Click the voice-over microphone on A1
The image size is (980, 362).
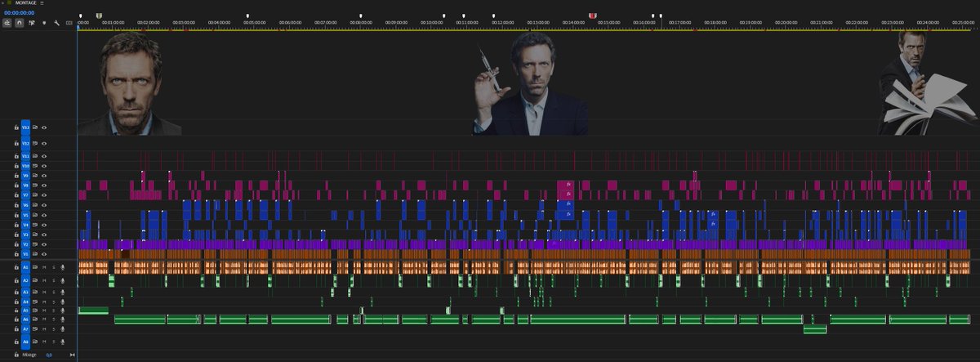63,267
